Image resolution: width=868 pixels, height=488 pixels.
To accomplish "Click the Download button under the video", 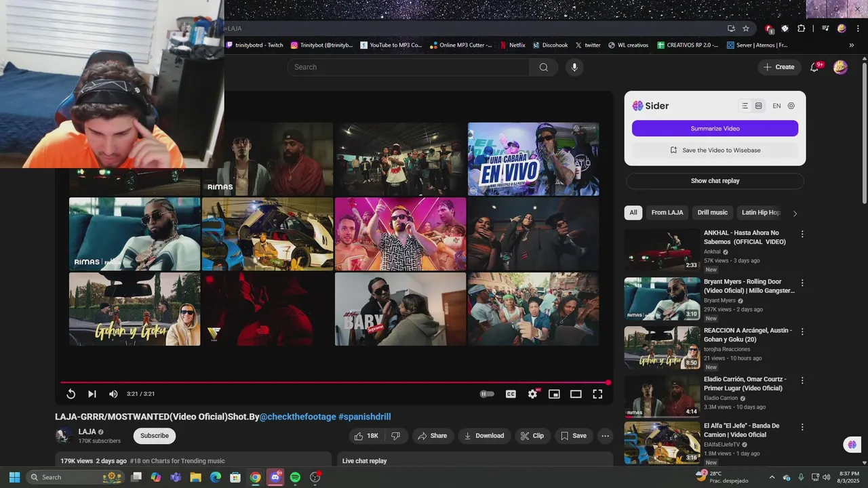I will coord(484,436).
